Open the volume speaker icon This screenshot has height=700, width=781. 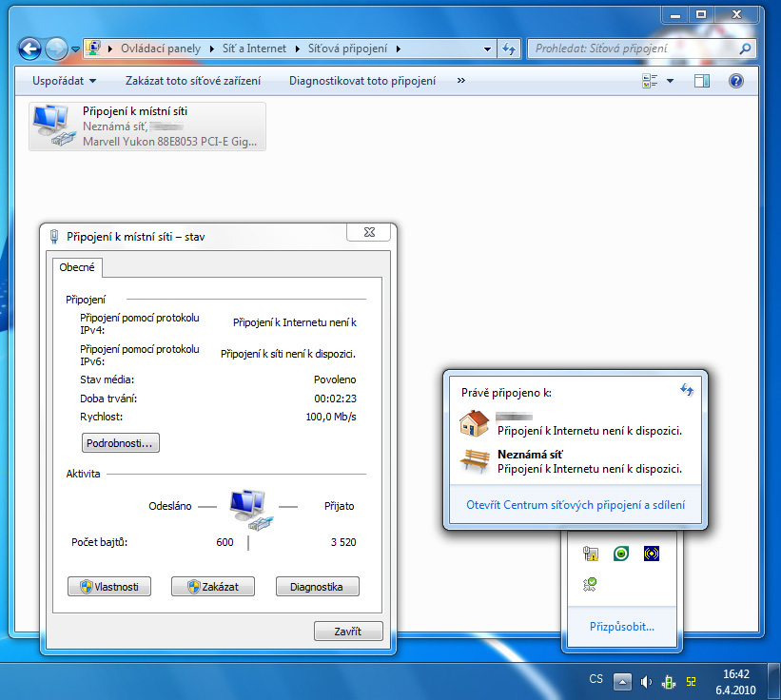646,682
